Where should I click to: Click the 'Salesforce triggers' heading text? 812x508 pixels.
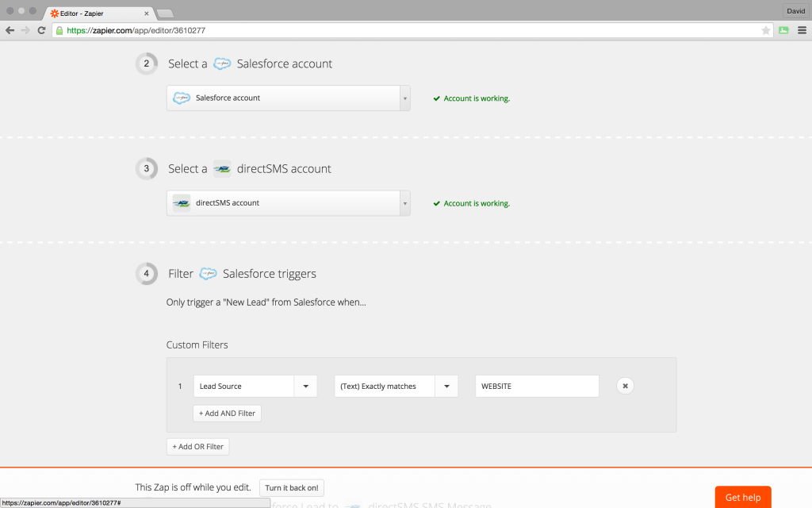pos(270,274)
